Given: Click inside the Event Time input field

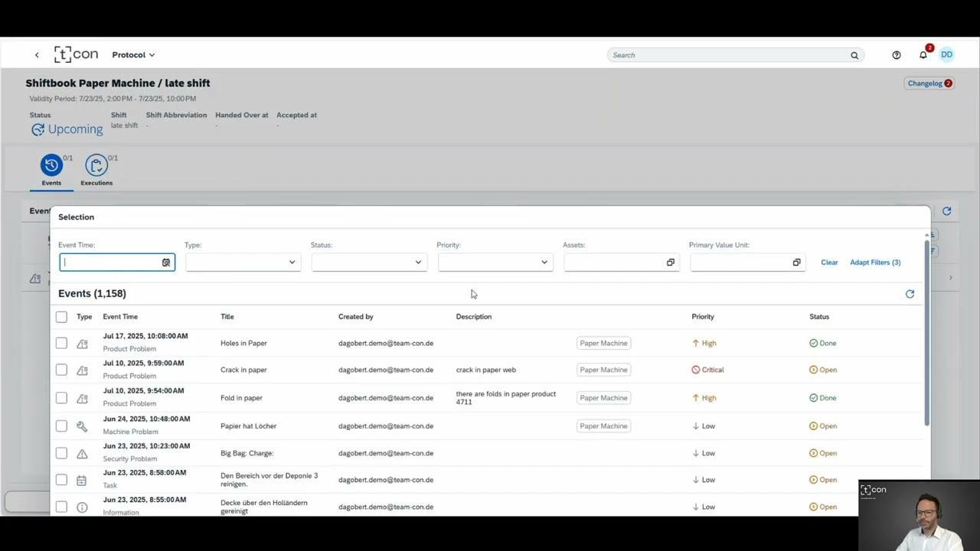Looking at the screenshot, I should (107, 262).
